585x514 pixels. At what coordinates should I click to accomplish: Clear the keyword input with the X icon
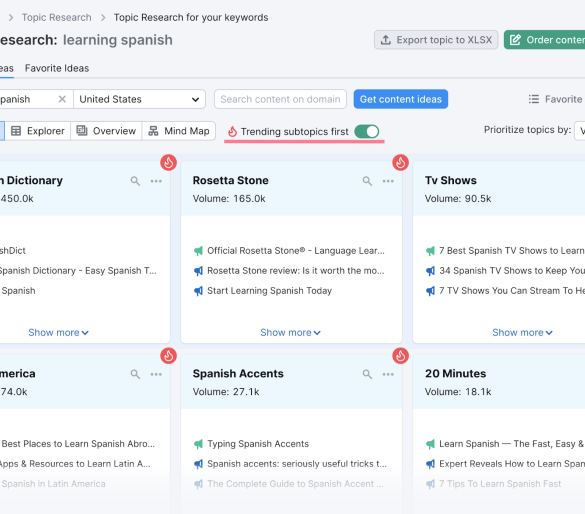click(62, 99)
